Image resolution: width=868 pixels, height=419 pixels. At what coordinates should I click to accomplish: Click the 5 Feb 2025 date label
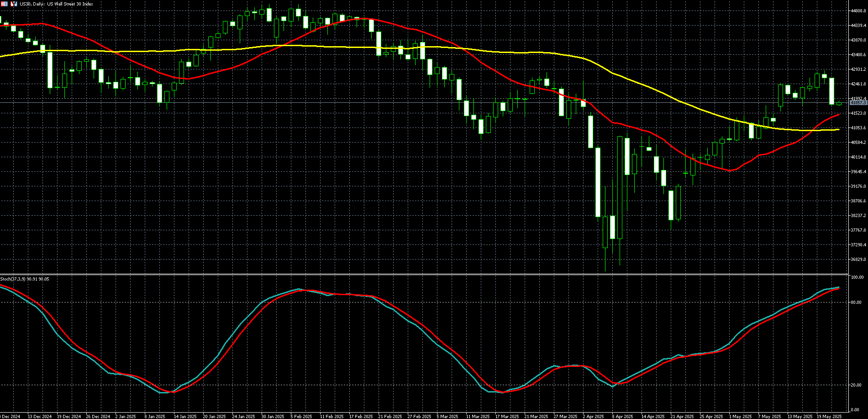tap(301, 416)
